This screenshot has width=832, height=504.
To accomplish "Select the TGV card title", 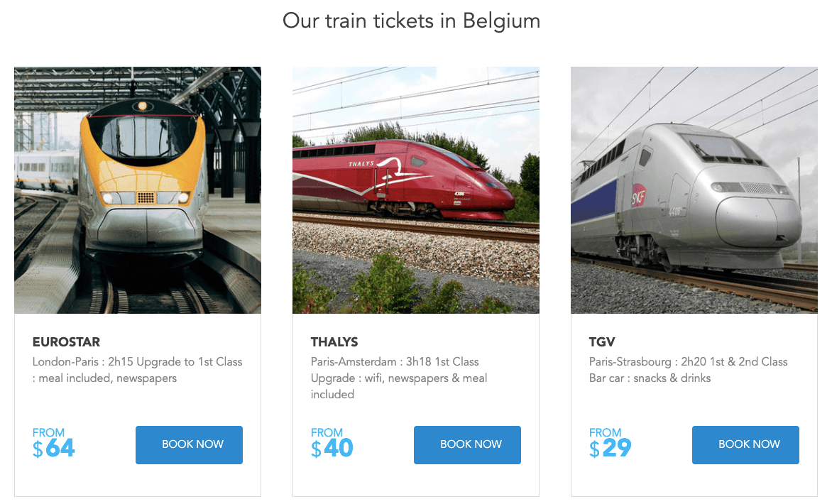I will pyautogui.click(x=602, y=342).
